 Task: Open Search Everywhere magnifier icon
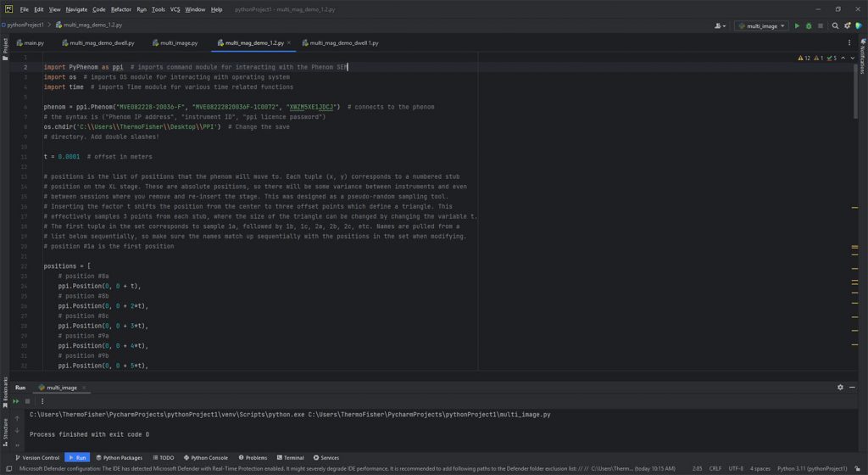click(x=836, y=26)
